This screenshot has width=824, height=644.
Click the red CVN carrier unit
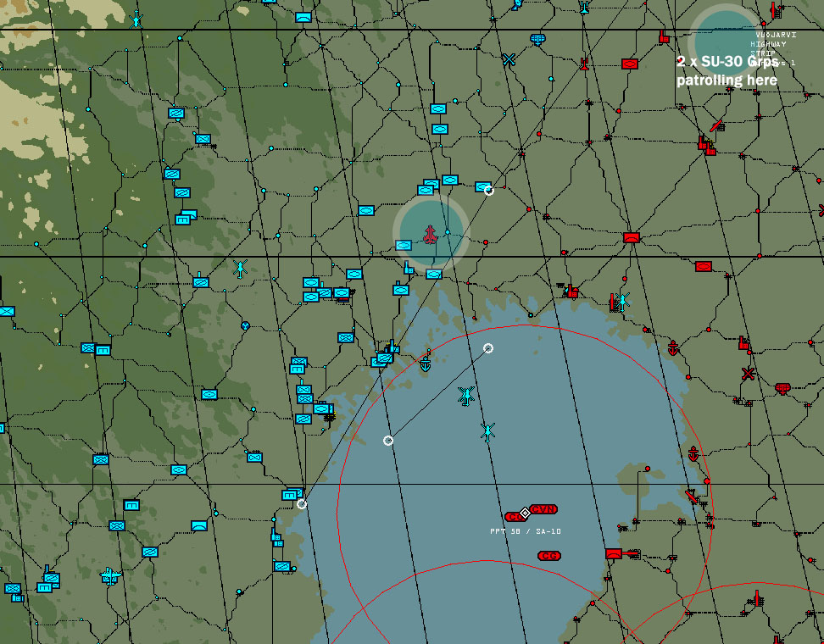click(x=543, y=509)
